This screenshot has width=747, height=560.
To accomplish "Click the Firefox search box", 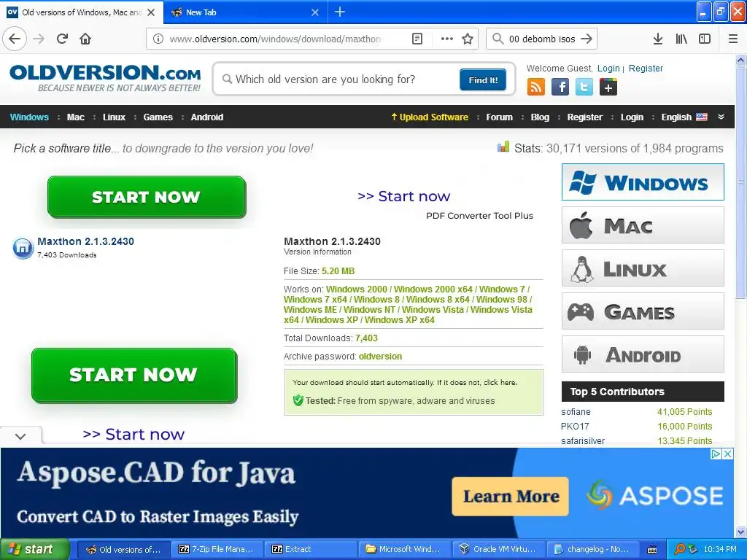I will tap(542, 39).
